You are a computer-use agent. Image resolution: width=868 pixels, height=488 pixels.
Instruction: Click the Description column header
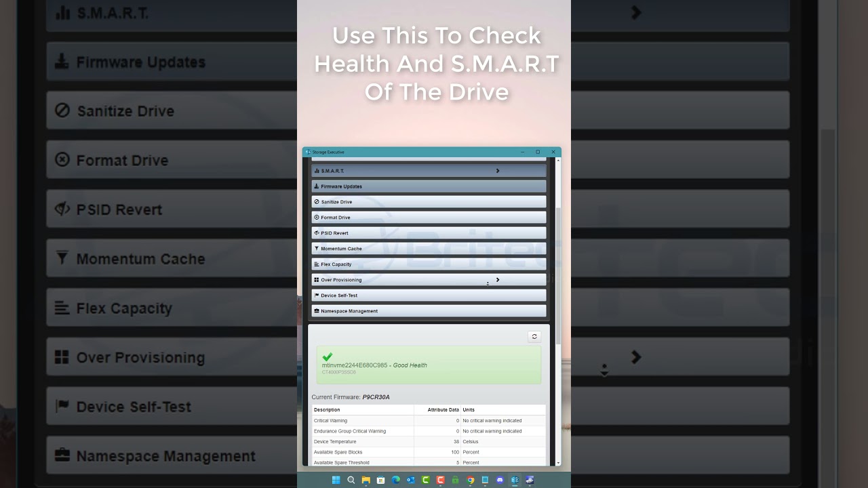pyautogui.click(x=327, y=410)
